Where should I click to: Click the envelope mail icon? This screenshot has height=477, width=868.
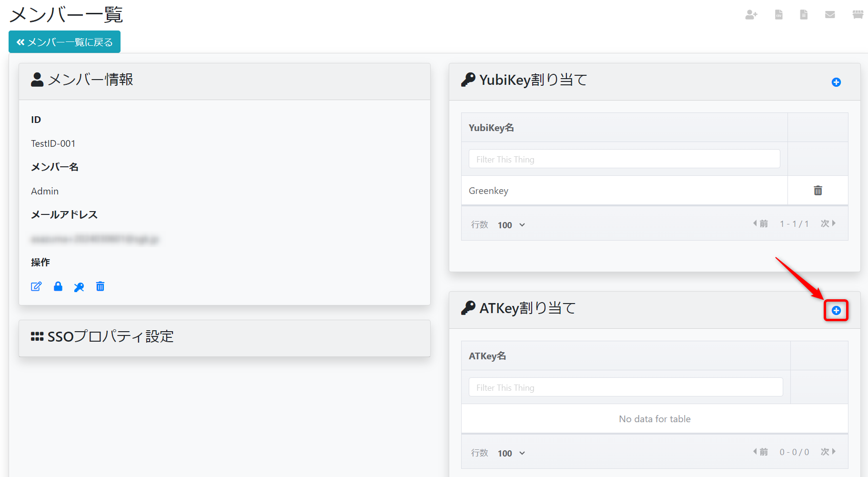[x=830, y=15]
